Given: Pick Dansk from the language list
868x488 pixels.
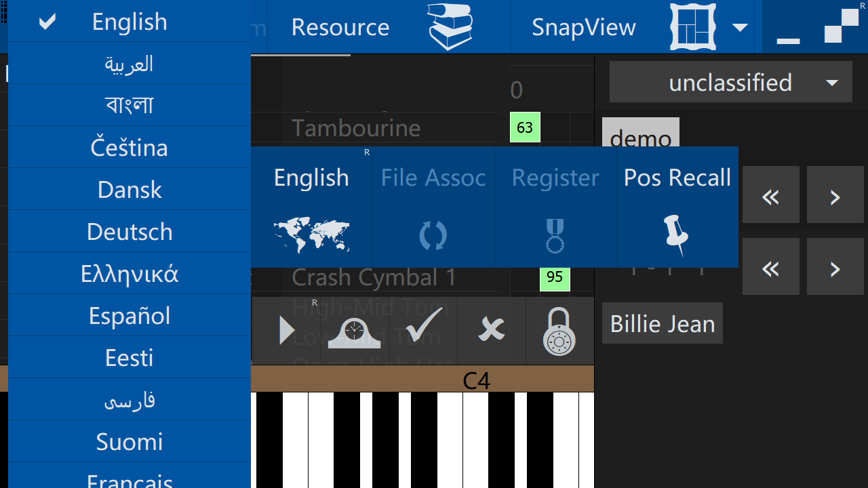Looking at the screenshot, I should pos(129,190).
